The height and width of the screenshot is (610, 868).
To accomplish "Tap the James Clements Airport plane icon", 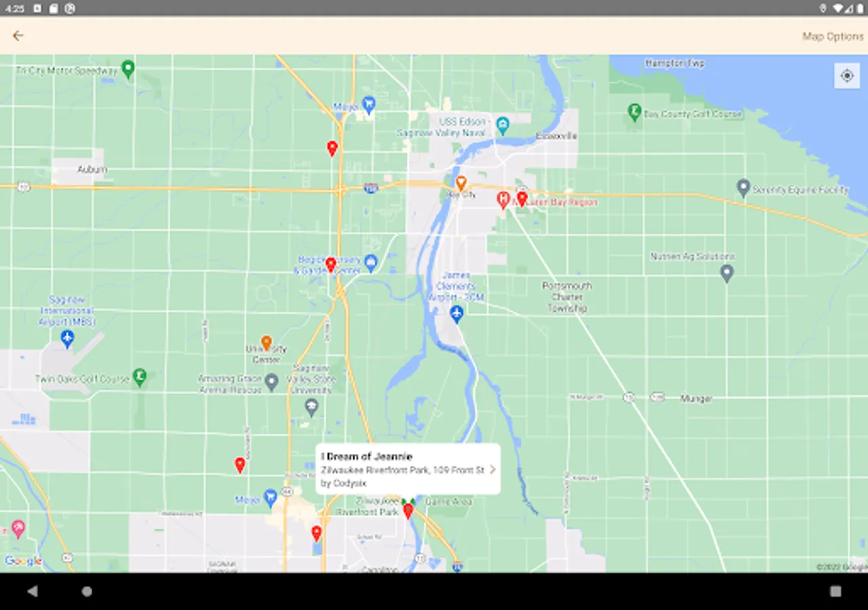I will pos(457,314).
